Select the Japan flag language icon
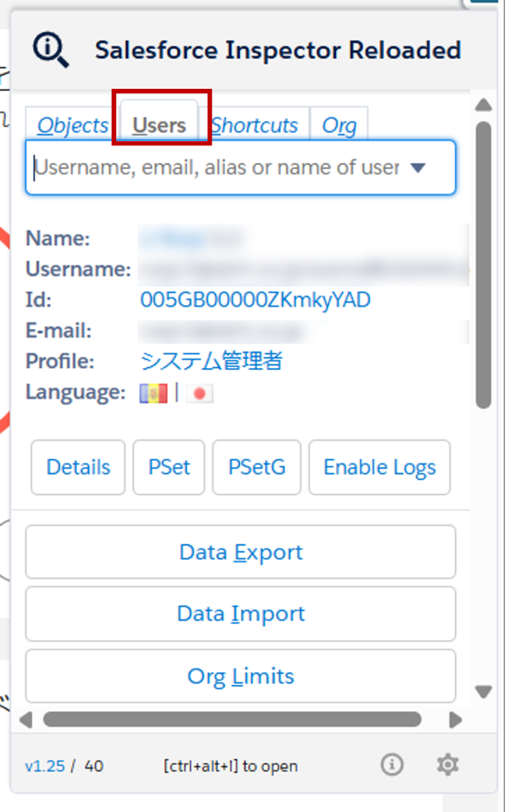Screen dimensions: 505x812 pos(199,393)
